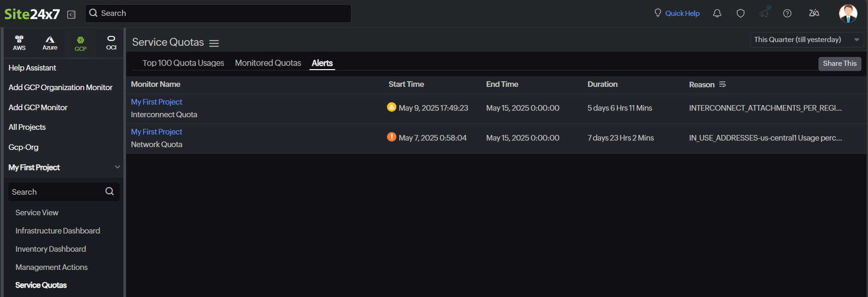Viewport: 868px width, 297px height.
Task: Open the notifications bell icon
Action: point(717,14)
